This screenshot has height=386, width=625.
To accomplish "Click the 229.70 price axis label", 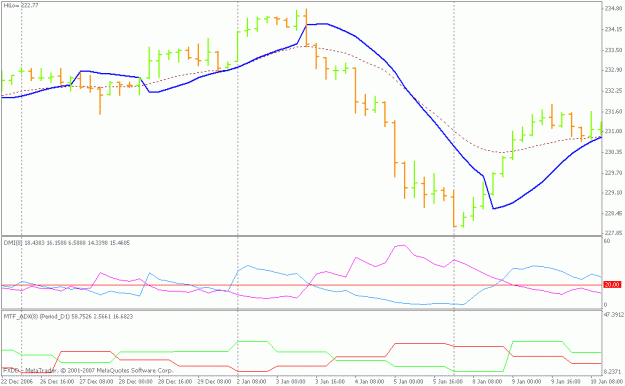I will (x=613, y=173).
